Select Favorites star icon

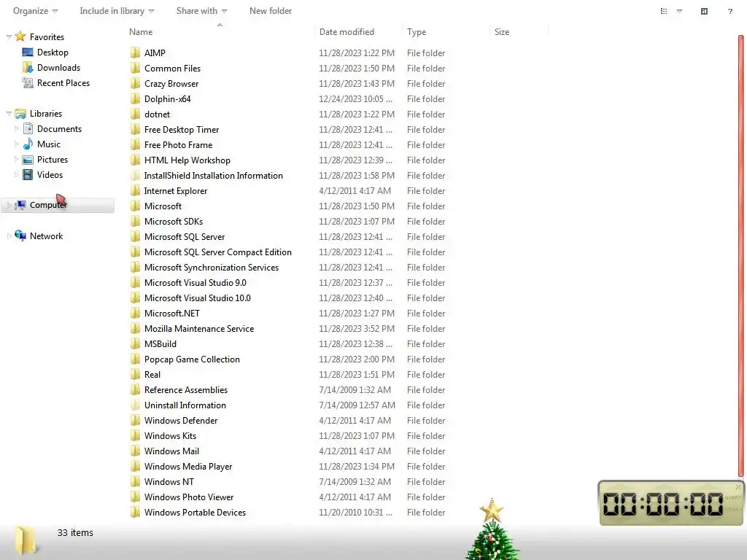coord(20,36)
